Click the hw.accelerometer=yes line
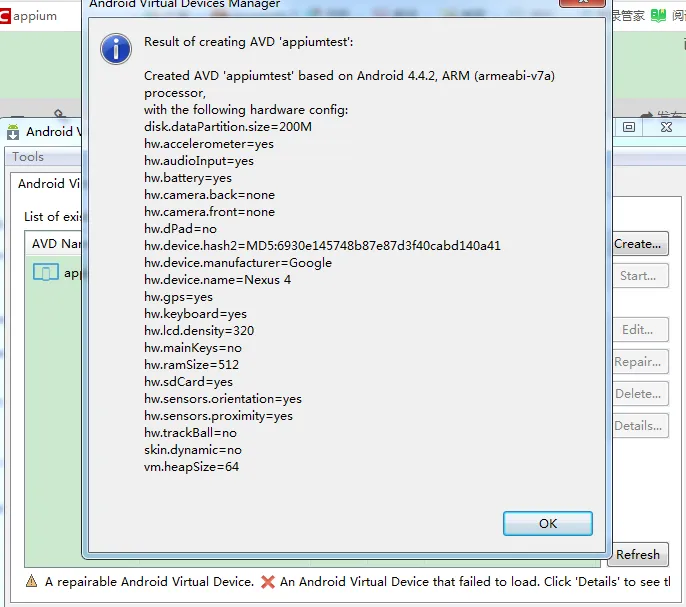 [209, 144]
